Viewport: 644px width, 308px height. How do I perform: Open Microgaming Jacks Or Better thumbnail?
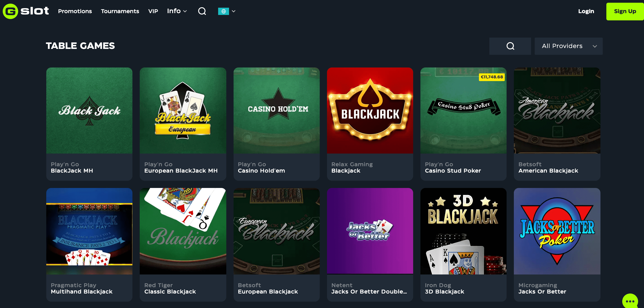[x=557, y=231]
